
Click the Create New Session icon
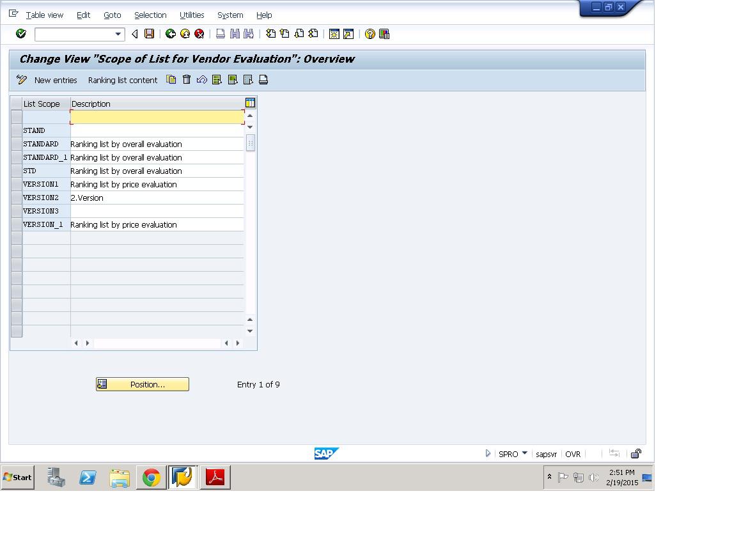coord(334,34)
